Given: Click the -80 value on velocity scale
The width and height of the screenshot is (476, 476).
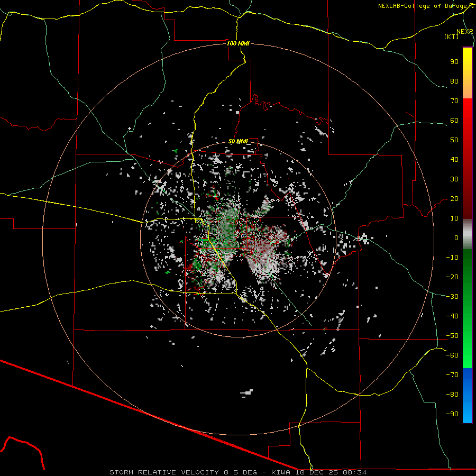Looking at the screenshot, I should (x=452, y=395).
